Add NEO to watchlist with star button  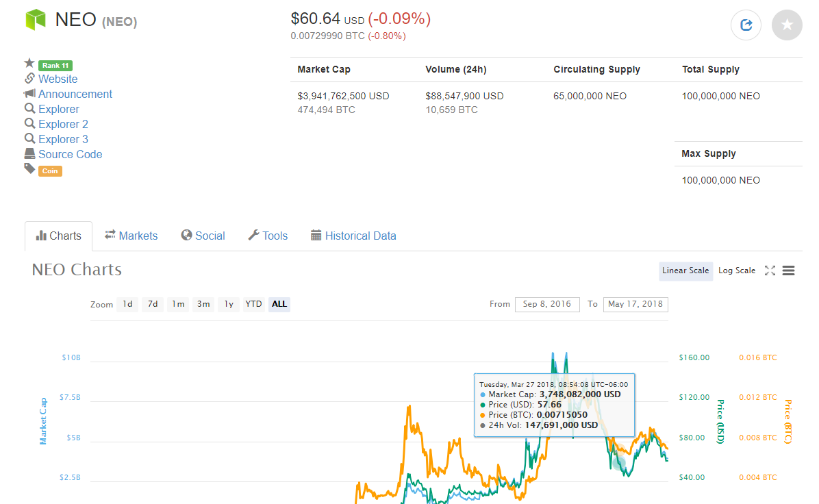(x=787, y=25)
